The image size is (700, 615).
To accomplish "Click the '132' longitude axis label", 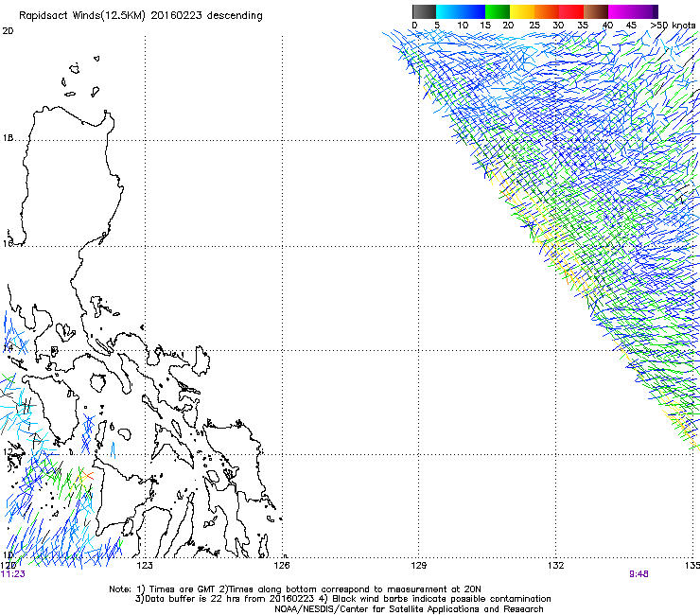I will [x=556, y=566].
